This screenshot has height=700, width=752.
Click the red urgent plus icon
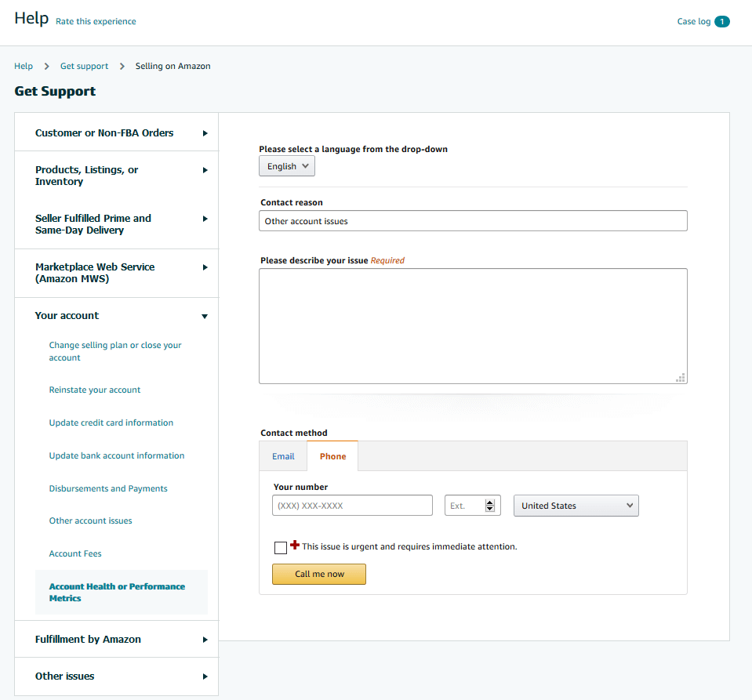295,545
